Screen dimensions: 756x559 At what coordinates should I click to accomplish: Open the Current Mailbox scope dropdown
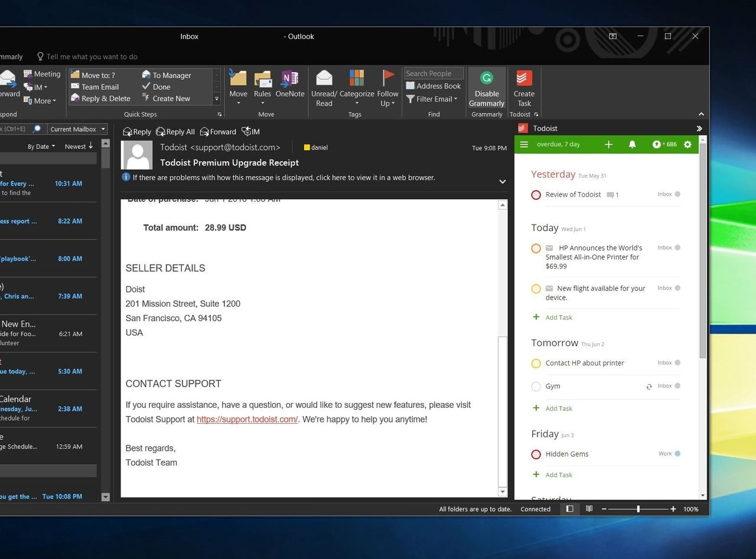pyautogui.click(x=77, y=129)
